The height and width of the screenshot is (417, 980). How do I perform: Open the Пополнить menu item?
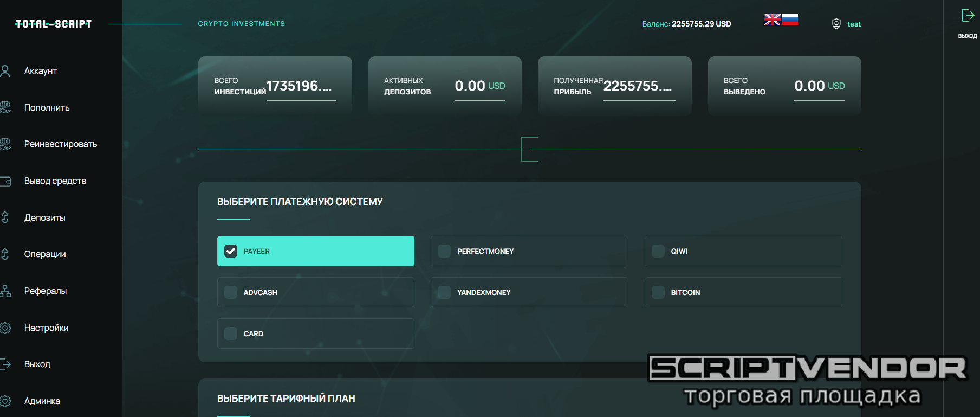[x=47, y=108]
